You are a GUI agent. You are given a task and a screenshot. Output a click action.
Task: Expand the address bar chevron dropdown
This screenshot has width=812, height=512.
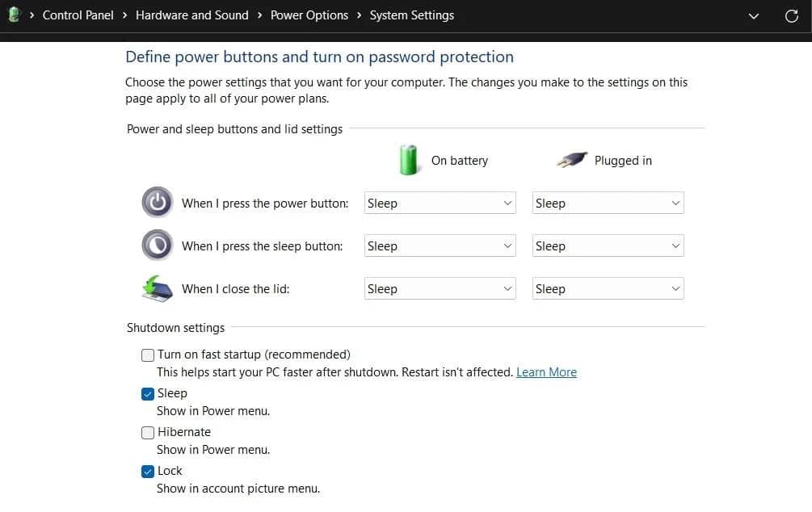point(753,15)
